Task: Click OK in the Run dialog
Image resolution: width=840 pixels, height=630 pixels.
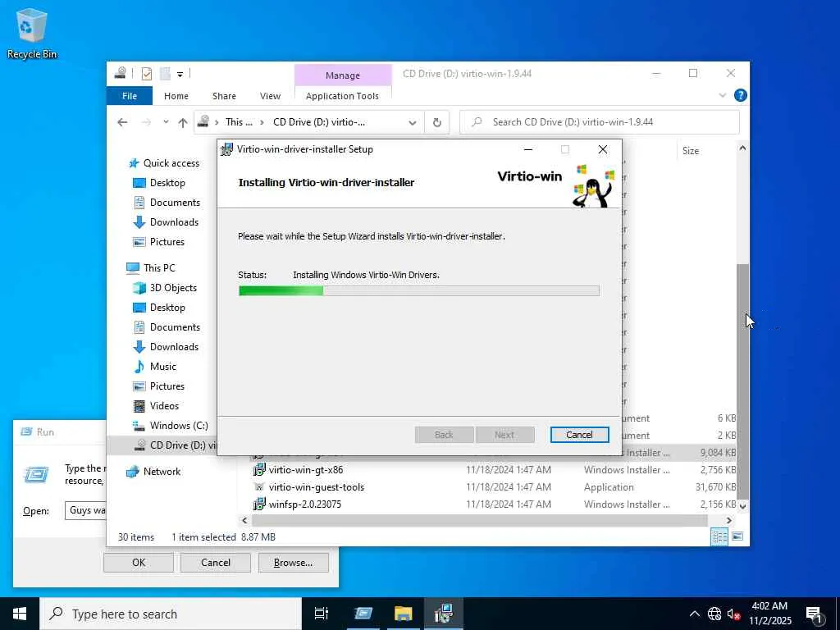Action: tap(138, 563)
